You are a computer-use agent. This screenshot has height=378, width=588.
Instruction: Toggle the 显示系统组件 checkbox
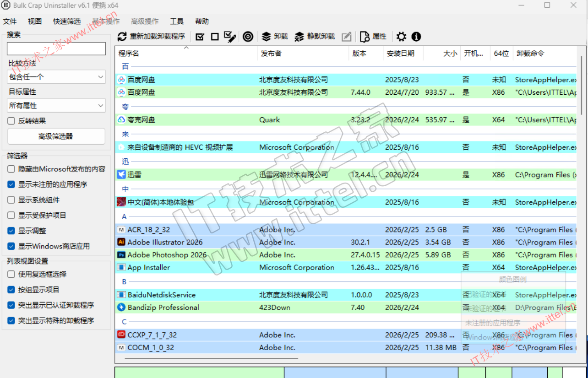(x=11, y=200)
